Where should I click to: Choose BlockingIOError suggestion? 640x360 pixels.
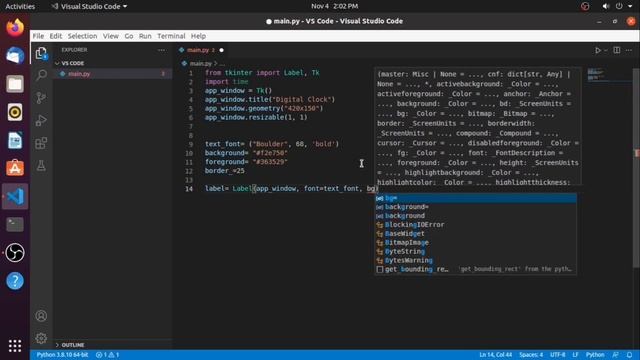coord(476,224)
